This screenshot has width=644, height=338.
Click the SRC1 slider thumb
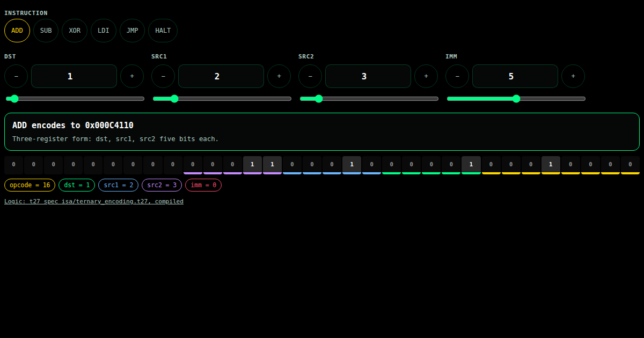pos(174,99)
